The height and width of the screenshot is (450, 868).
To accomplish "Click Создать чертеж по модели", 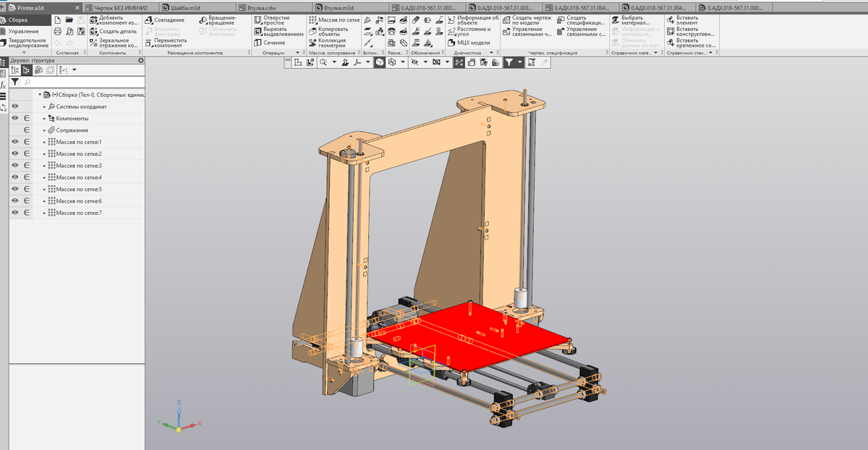I will point(527,20).
